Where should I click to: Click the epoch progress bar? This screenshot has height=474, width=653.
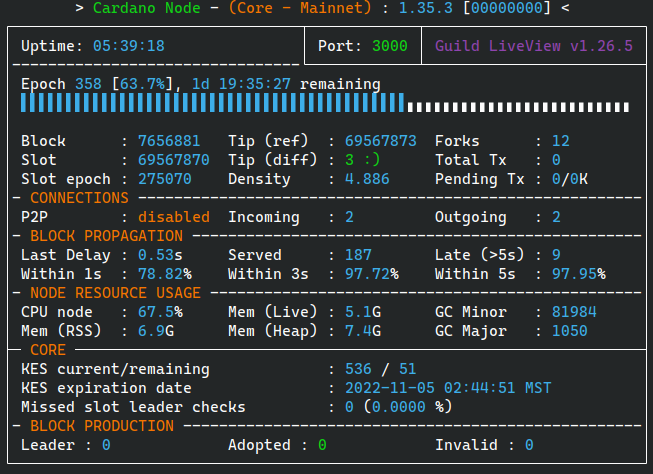(325, 103)
